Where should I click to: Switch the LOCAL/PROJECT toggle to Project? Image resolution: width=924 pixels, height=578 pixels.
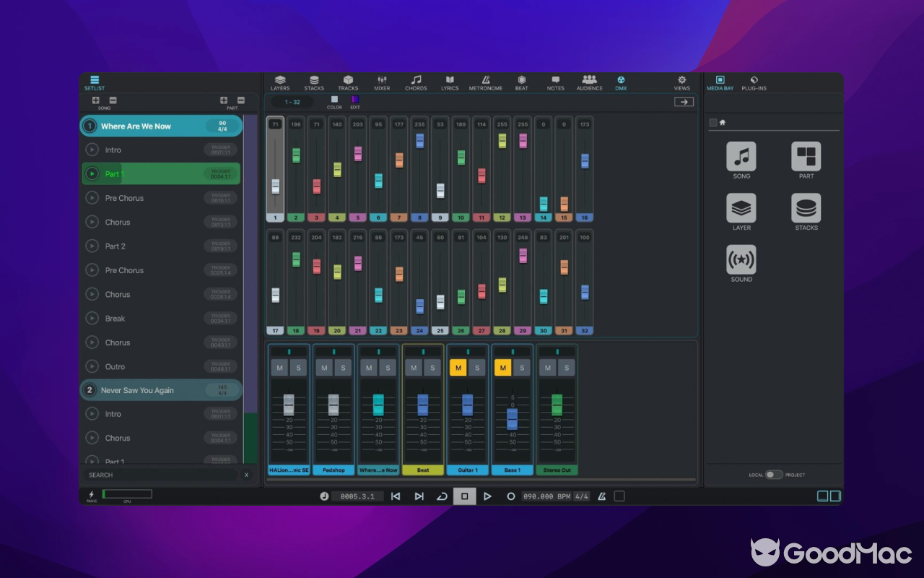click(x=777, y=475)
